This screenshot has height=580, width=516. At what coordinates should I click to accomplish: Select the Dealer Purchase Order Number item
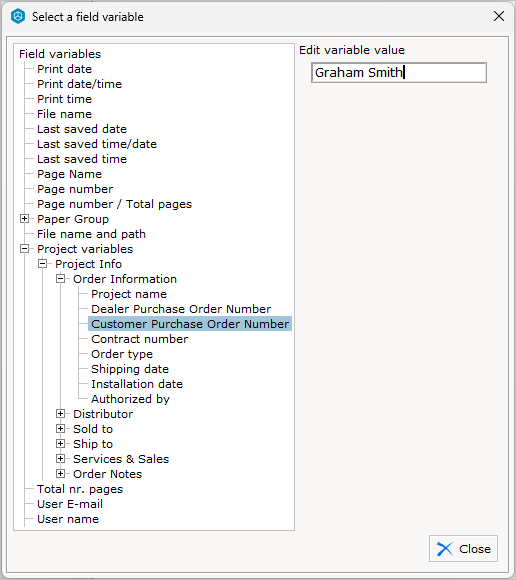181,309
